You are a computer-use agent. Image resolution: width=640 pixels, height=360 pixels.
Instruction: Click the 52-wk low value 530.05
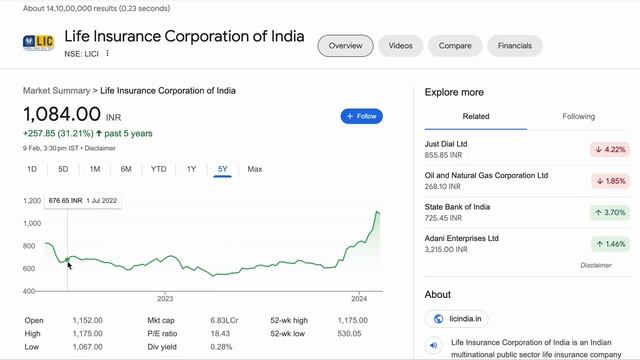[349, 333]
